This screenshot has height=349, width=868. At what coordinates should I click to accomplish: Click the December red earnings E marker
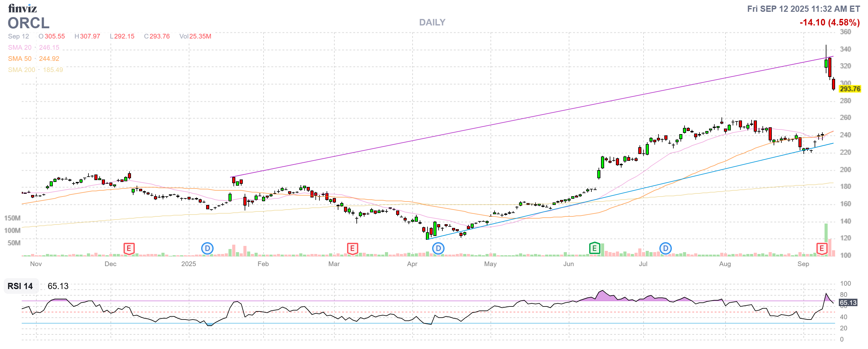(129, 249)
